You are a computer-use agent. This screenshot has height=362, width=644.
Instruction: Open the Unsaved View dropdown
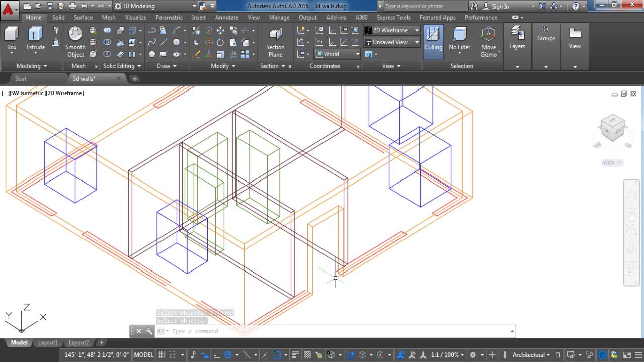pos(392,42)
